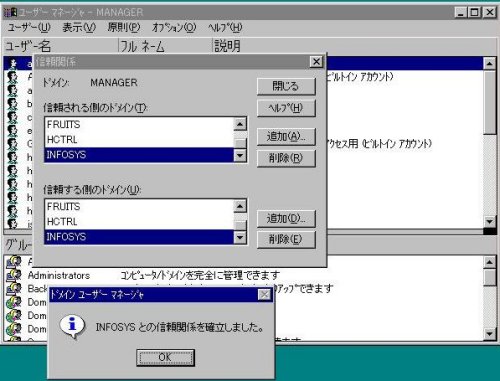Image resolution: width=500 pixels, height=381 pixels.
Task: Open the 表示(V) menu
Action: point(79,28)
